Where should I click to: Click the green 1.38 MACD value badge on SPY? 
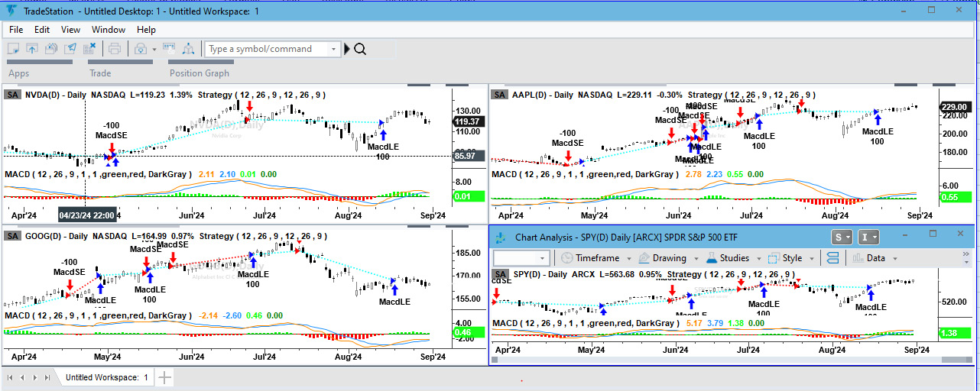click(956, 333)
